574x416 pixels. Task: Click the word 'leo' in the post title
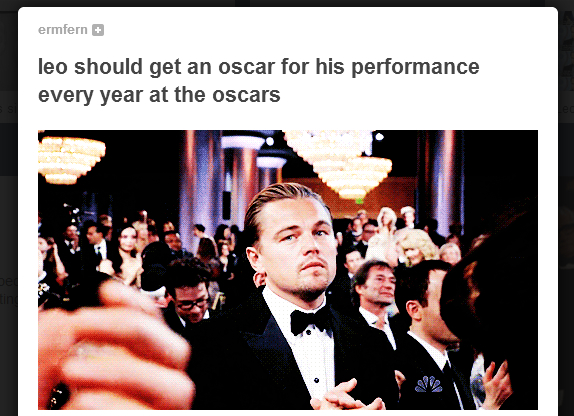tap(53, 67)
